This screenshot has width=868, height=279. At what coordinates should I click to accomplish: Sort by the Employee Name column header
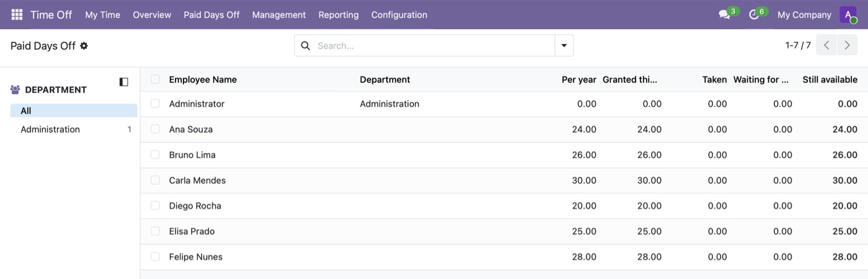pos(203,79)
